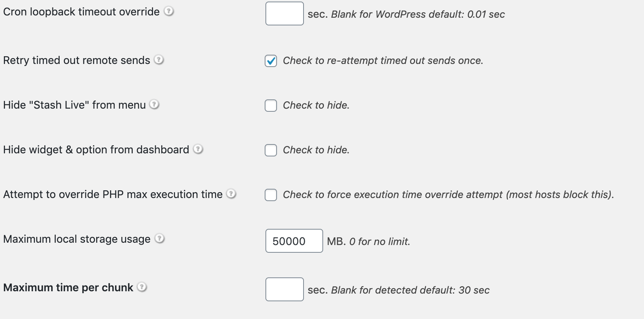Show help tip for Retry timed out remote sends
The height and width of the screenshot is (319, 644).
point(159,60)
